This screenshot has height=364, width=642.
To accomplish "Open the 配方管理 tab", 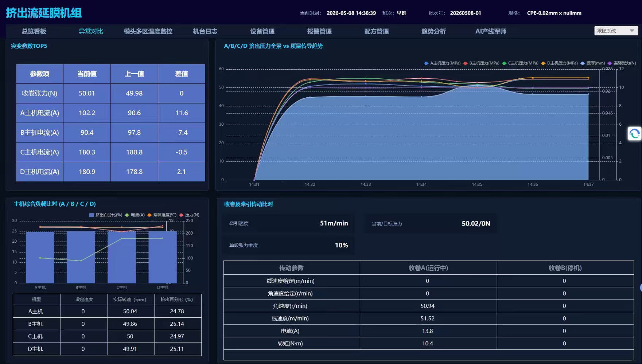I will coord(377,31).
